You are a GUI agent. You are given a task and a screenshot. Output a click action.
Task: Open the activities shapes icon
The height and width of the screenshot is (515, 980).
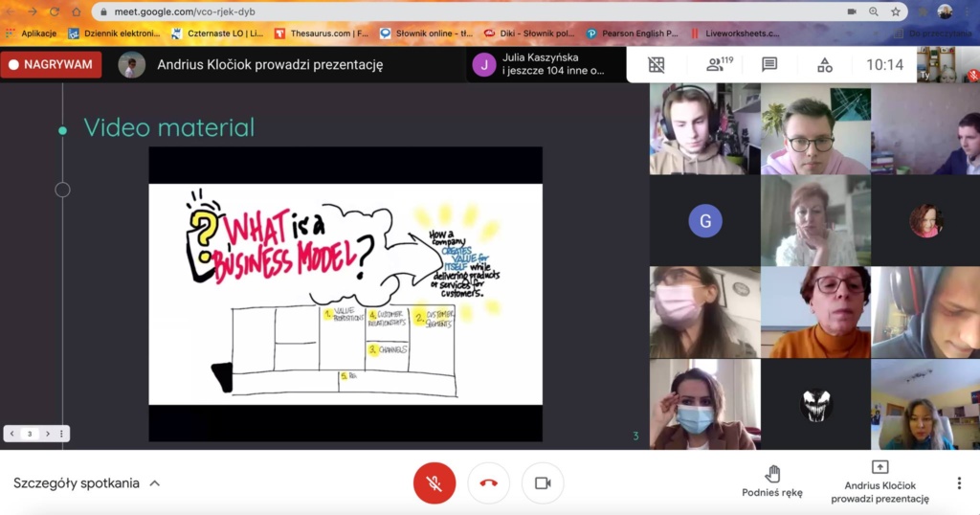click(x=824, y=65)
